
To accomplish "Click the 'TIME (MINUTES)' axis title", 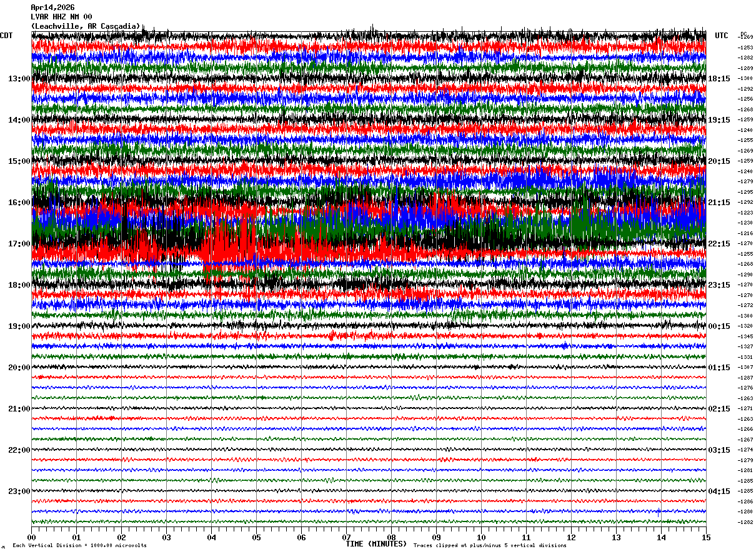I will pyautogui.click(x=376, y=544).
